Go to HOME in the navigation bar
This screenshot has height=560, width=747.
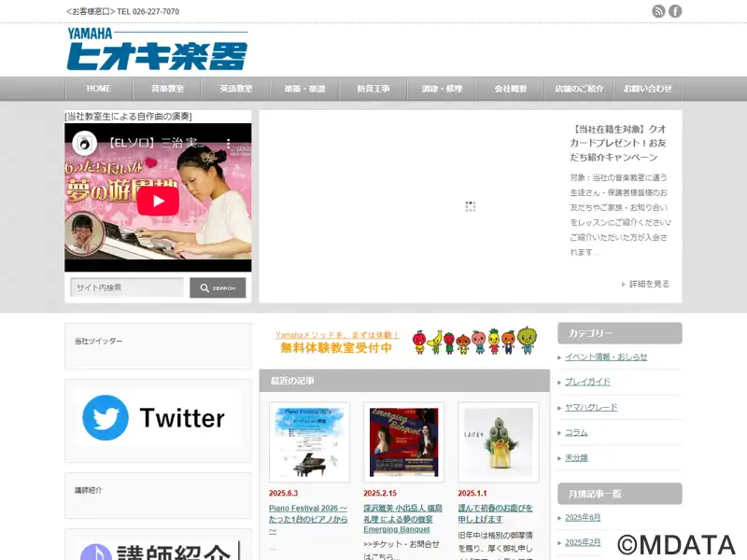click(x=99, y=89)
